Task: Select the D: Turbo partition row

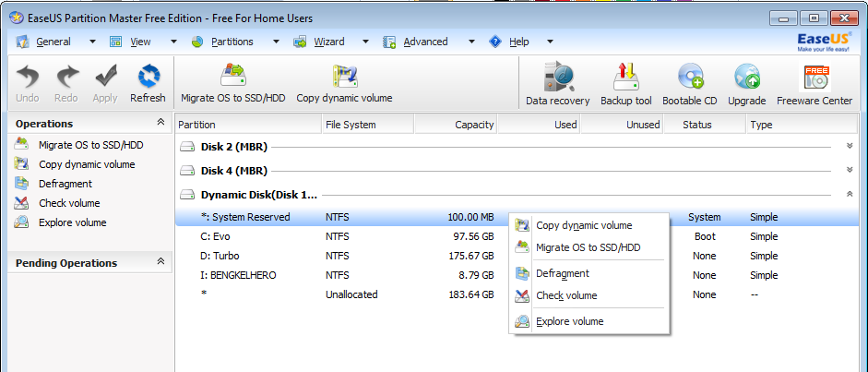Action: pyautogui.click(x=517, y=257)
